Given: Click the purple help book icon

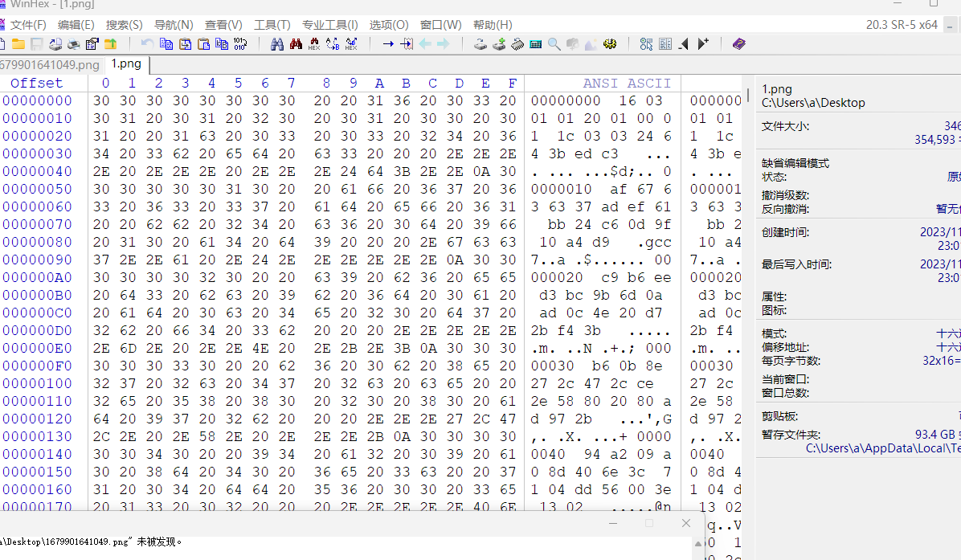Looking at the screenshot, I should coord(738,44).
